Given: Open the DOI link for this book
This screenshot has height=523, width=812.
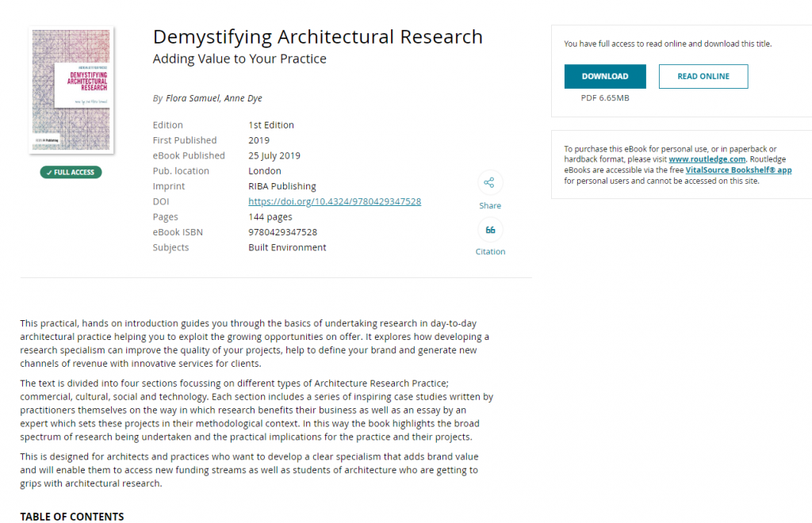Looking at the screenshot, I should pos(334,201).
